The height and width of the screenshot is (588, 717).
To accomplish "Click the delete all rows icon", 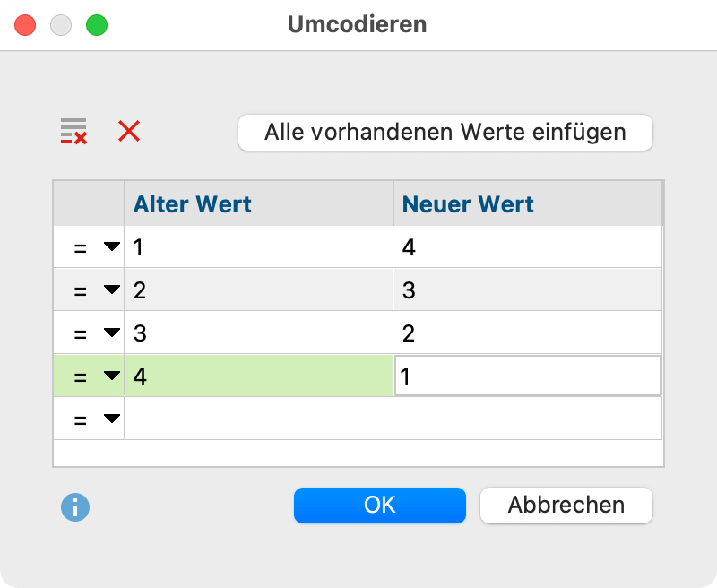I will point(73,132).
